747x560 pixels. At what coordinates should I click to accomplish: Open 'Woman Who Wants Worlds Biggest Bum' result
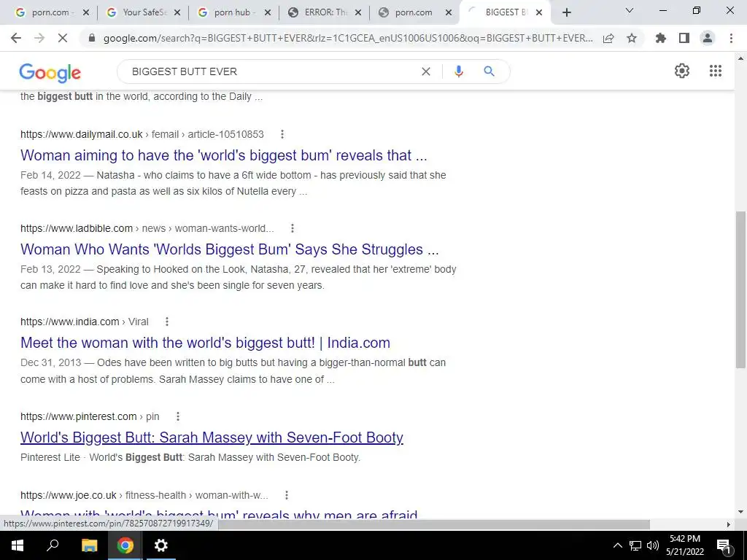pos(229,249)
